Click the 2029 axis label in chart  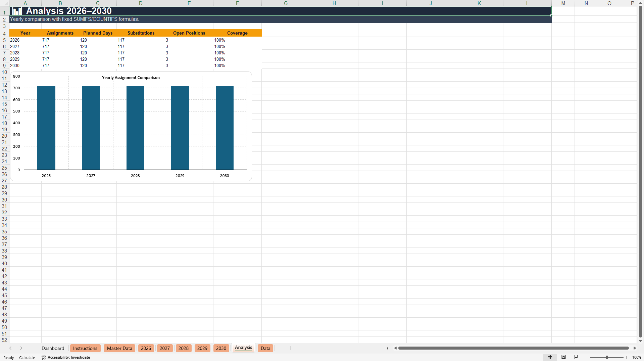[180, 176]
